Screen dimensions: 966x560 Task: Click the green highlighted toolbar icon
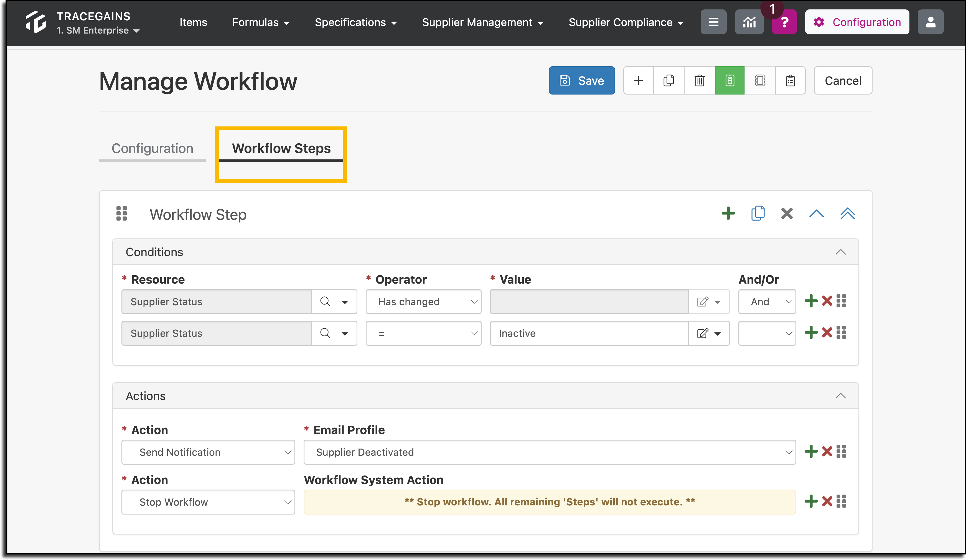(729, 80)
